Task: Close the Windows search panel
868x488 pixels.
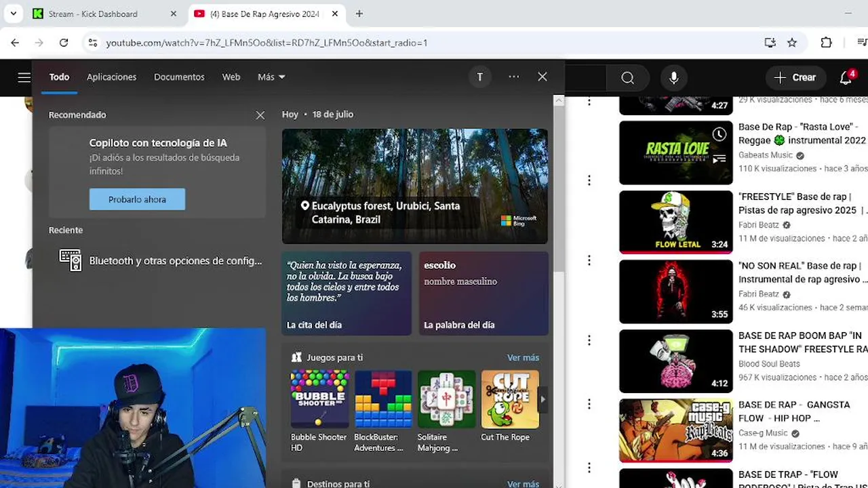Action: [542, 77]
